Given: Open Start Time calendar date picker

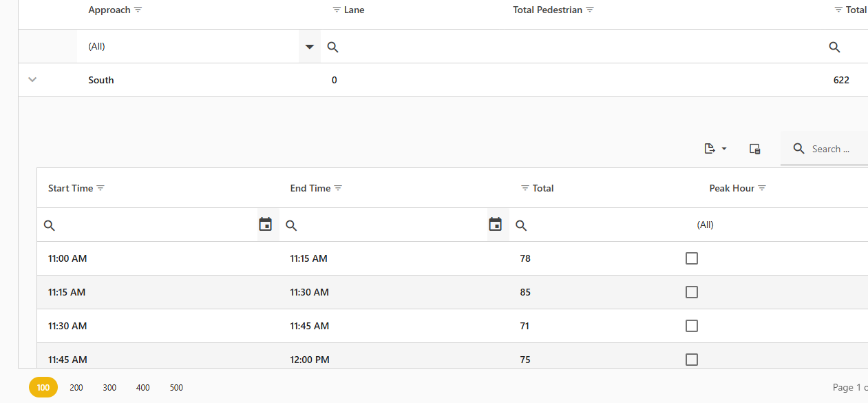Looking at the screenshot, I should point(266,225).
